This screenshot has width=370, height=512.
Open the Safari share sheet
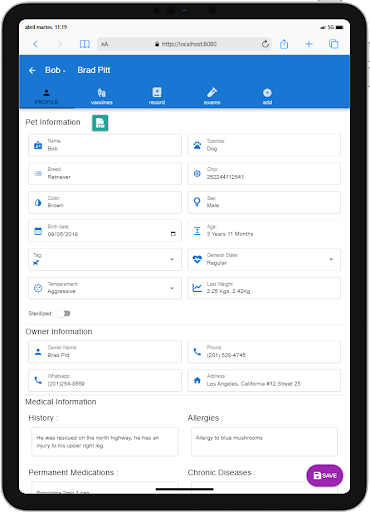click(284, 44)
